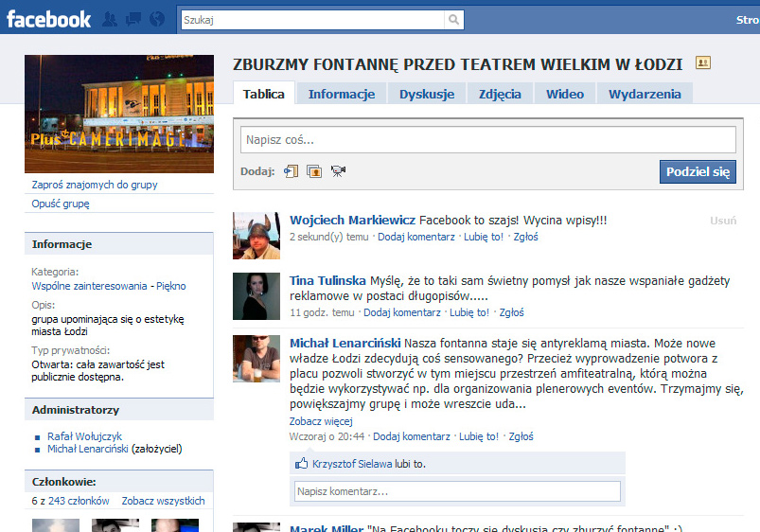Click Dodaj komentarz under Wojciech's post

[x=416, y=237]
